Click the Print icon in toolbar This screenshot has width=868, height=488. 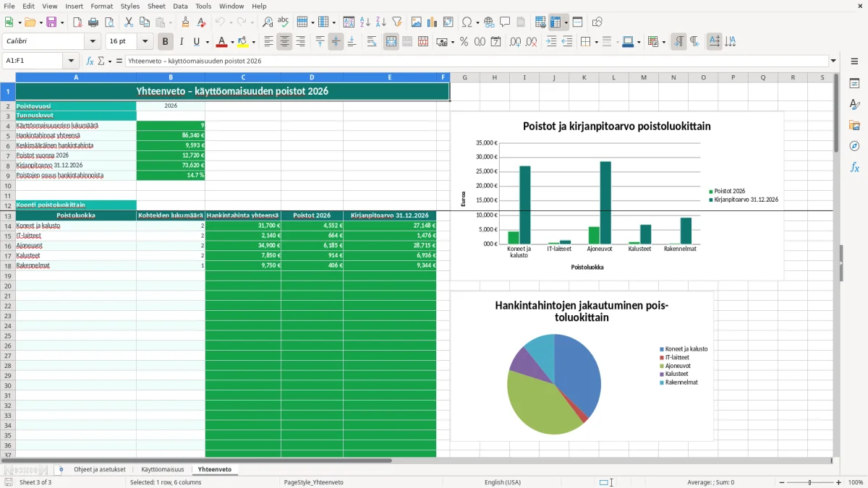click(93, 22)
